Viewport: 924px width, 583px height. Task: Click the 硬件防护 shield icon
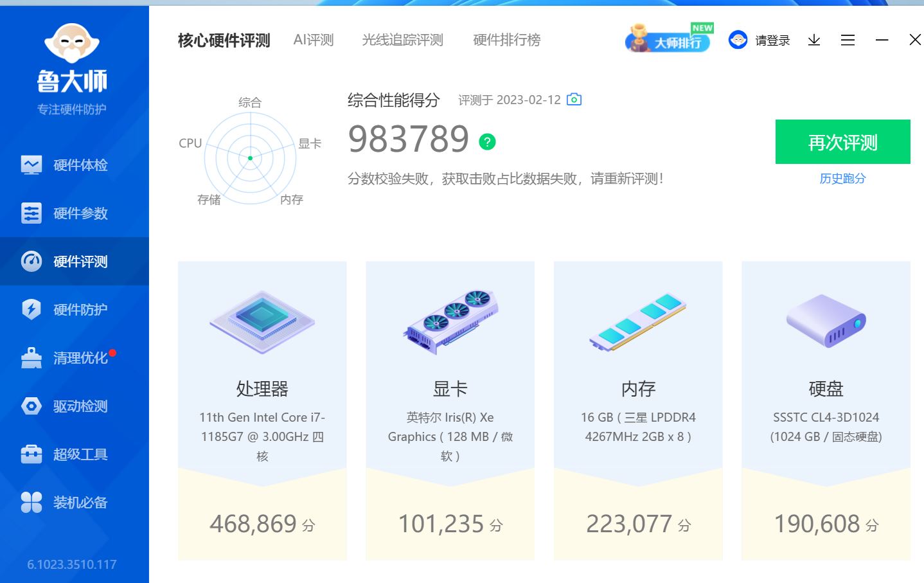coord(31,310)
